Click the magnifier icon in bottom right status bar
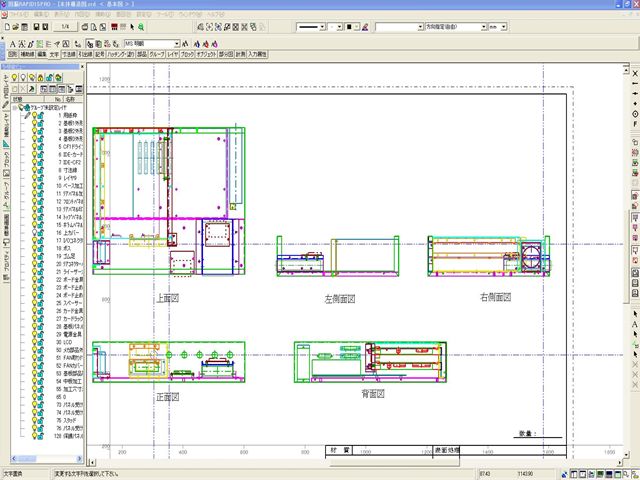 (626, 474)
